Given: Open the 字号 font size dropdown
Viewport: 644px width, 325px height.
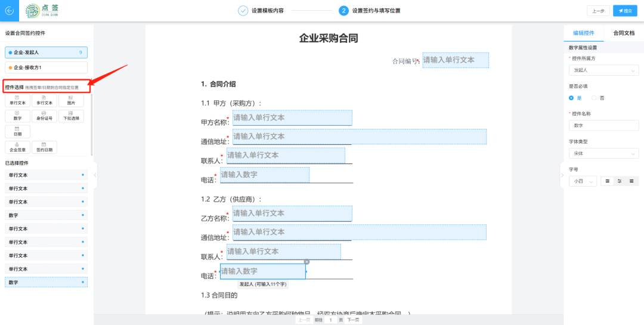Looking at the screenshot, I should [582, 181].
